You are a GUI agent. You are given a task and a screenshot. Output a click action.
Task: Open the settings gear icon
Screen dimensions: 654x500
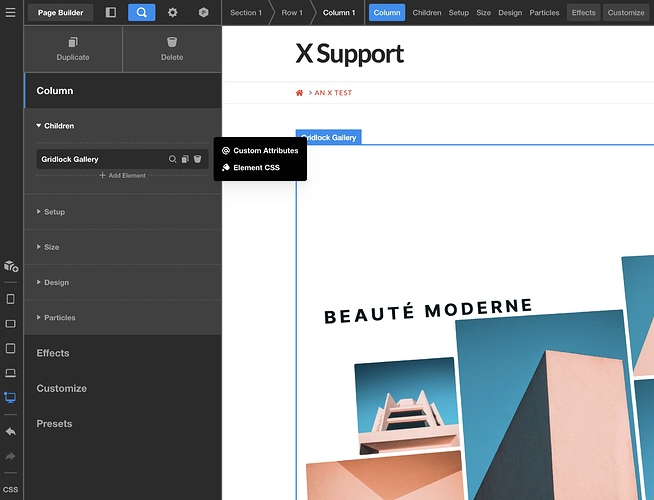172,12
